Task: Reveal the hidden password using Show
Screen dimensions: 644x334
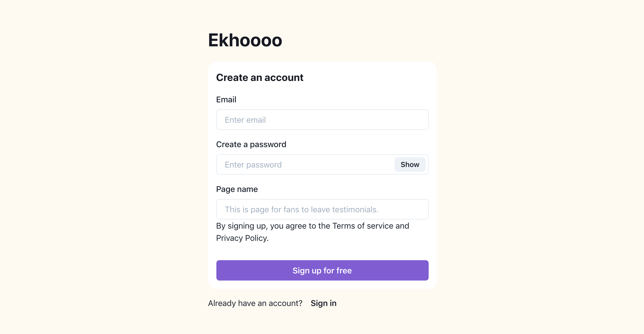Action: [x=410, y=164]
